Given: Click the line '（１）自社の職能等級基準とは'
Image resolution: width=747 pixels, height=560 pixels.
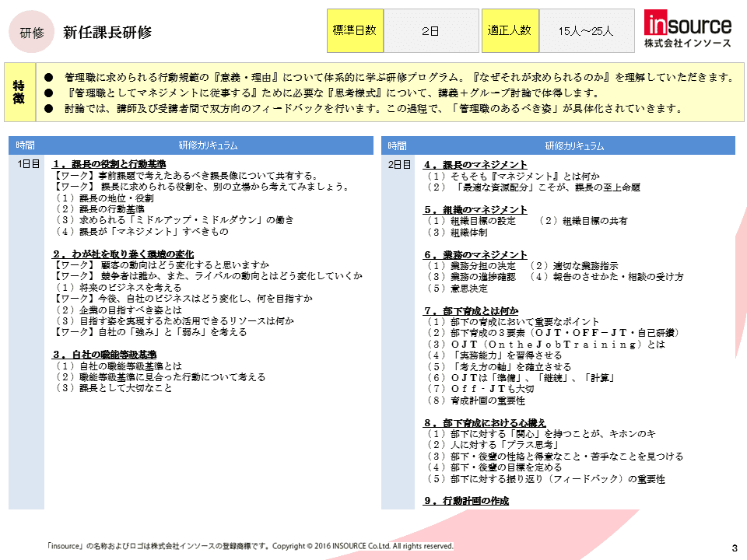Looking at the screenshot, I should (x=117, y=366).
